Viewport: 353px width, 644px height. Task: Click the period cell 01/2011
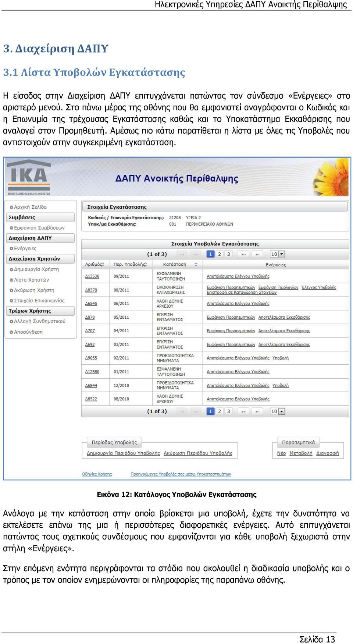[x=121, y=372]
